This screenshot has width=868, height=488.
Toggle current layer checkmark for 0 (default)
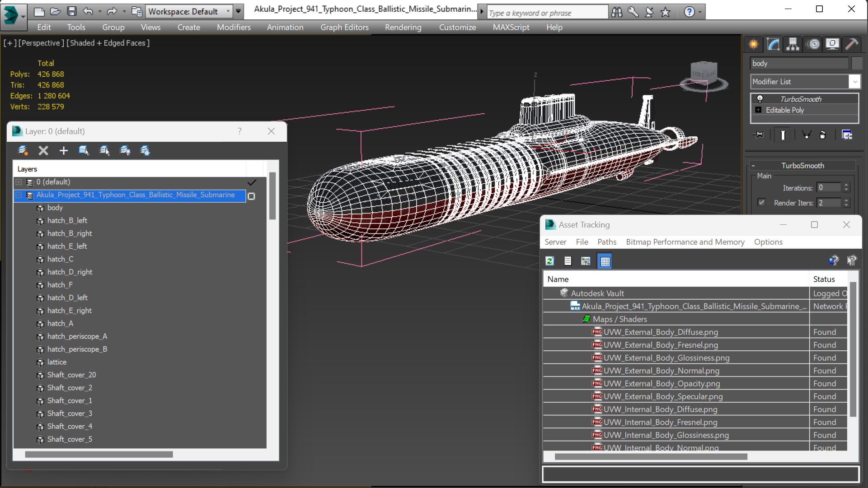coord(252,182)
